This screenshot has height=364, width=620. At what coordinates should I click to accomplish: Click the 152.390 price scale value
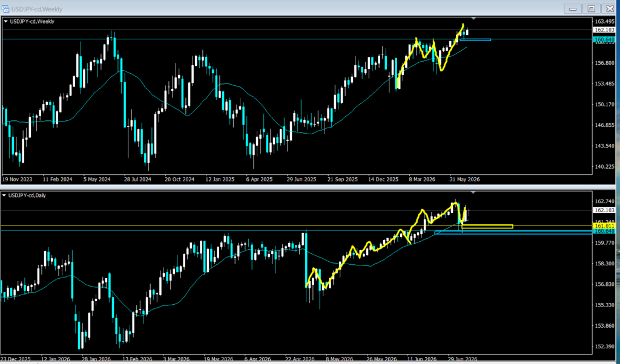coord(605,346)
